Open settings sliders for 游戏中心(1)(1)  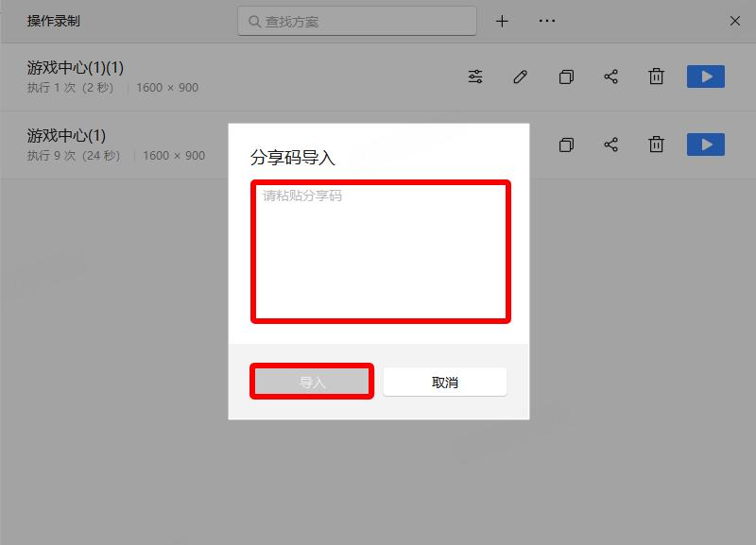(475, 77)
